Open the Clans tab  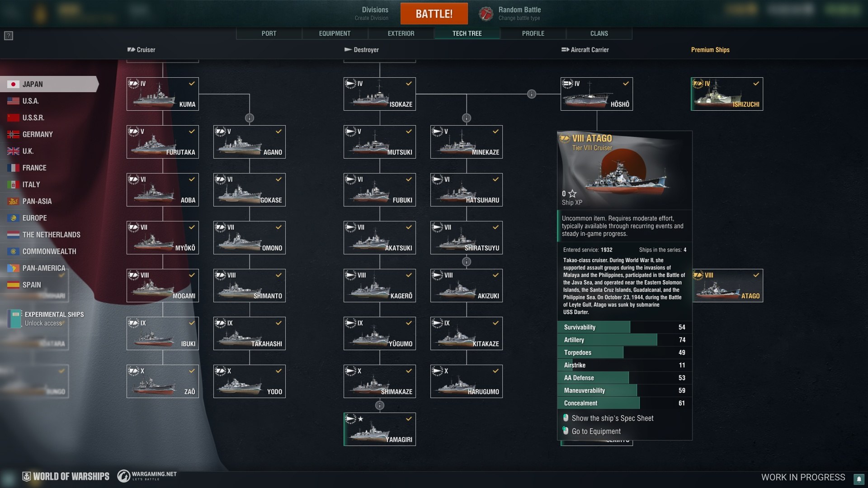pyautogui.click(x=599, y=33)
